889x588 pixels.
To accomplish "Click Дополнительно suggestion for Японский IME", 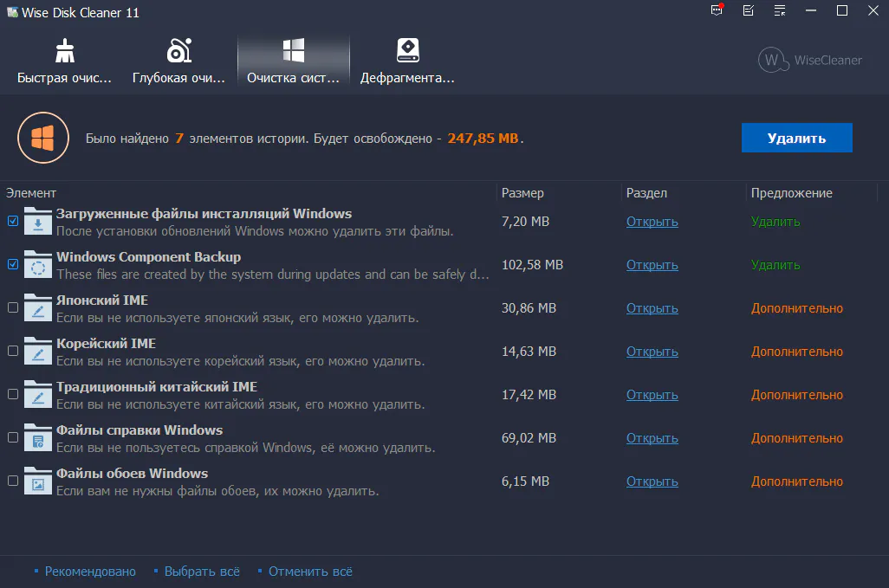I will click(x=797, y=308).
